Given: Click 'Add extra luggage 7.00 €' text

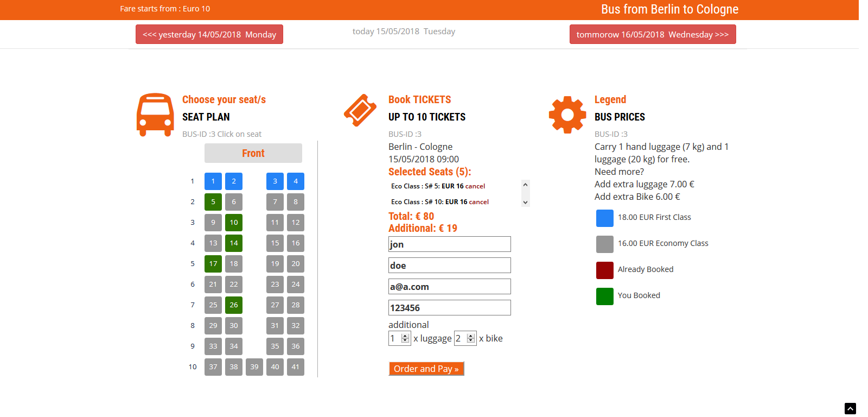Looking at the screenshot, I should 644,184.
